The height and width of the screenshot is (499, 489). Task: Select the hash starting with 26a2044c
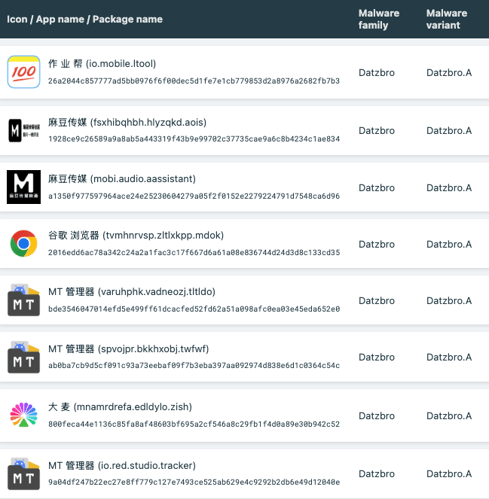click(194, 81)
